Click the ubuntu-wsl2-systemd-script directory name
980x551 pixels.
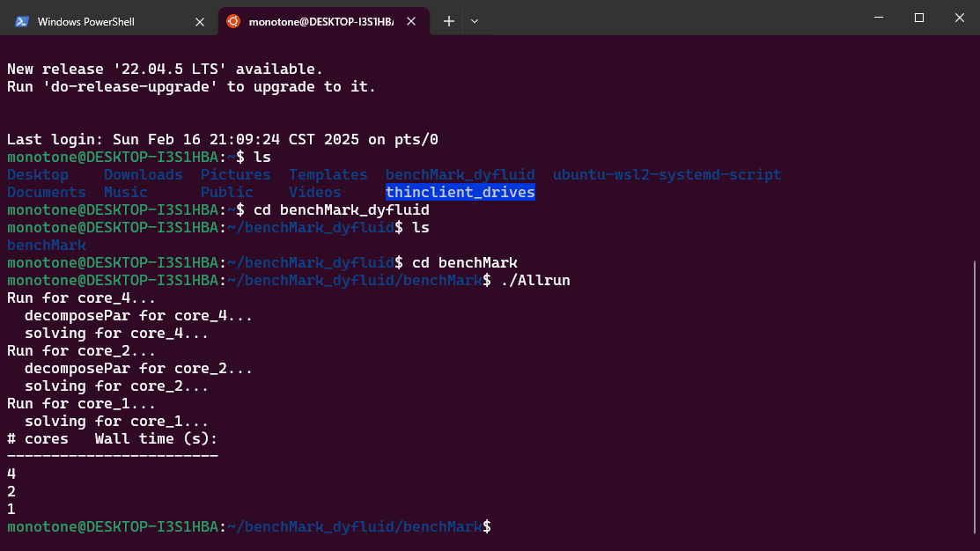667,174
